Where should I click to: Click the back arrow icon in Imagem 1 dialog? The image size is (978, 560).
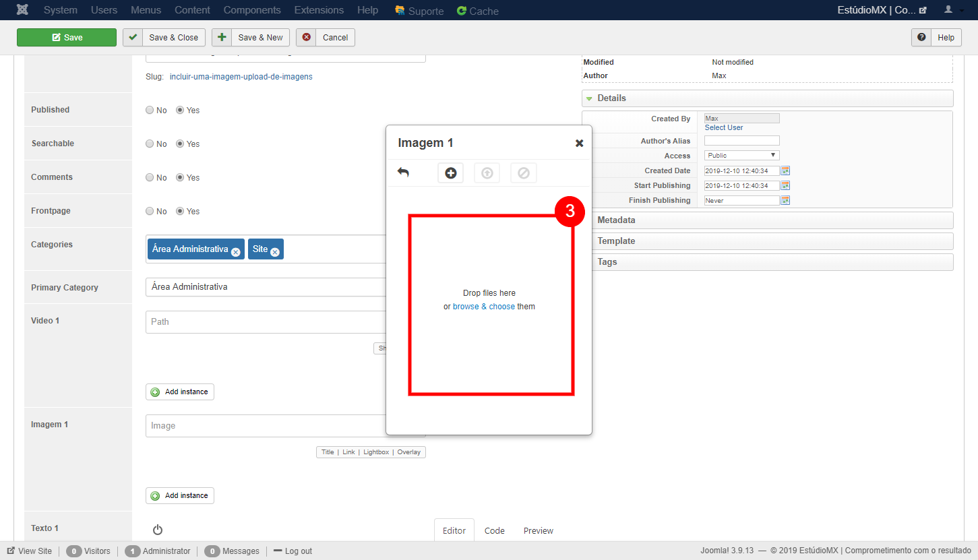pyautogui.click(x=403, y=173)
